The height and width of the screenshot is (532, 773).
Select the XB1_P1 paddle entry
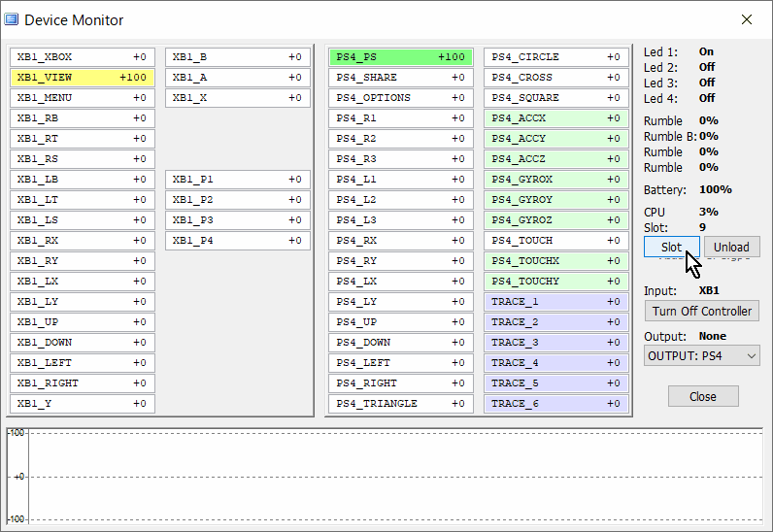point(238,180)
